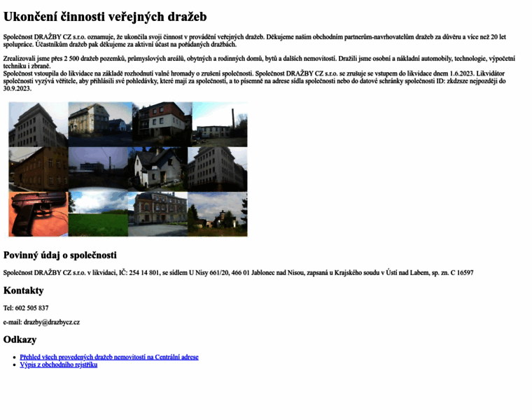
Task: Click the paragraph starting 'Společnost DRAŽBY CZ s.r.o. oznamuje'
Action: (x=255, y=41)
